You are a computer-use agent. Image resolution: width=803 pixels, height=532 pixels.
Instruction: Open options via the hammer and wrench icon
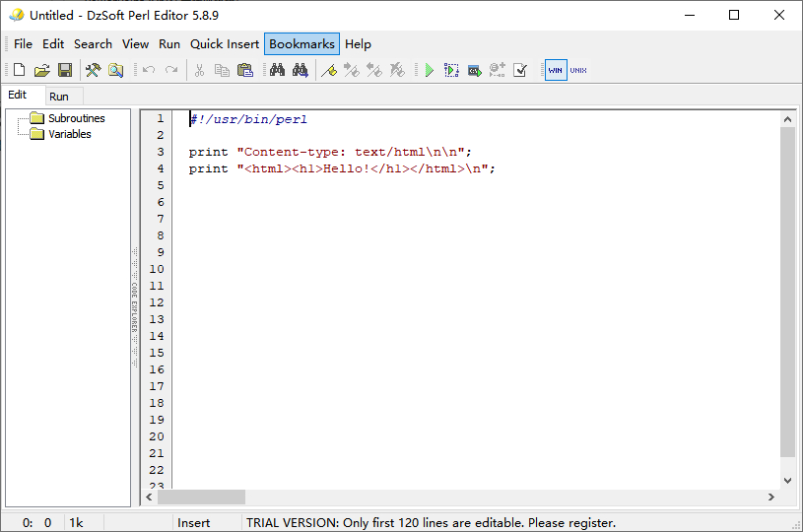coord(93,70)
